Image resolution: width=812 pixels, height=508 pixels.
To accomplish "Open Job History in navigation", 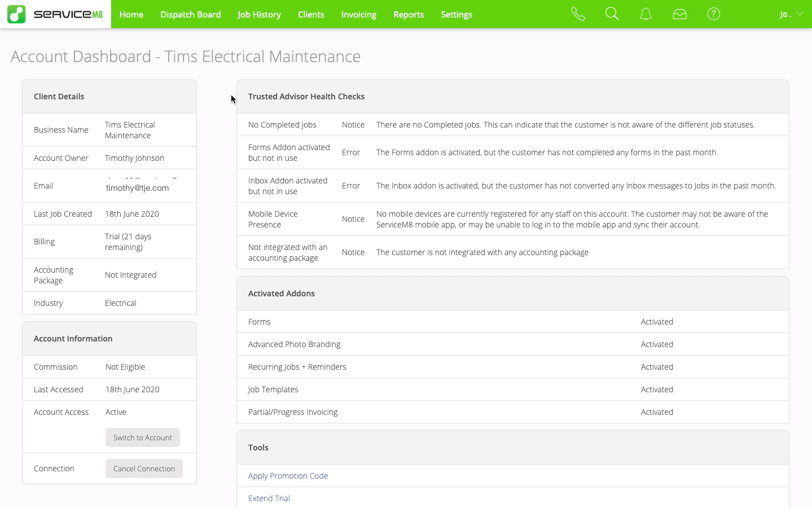I will (259, 15).
